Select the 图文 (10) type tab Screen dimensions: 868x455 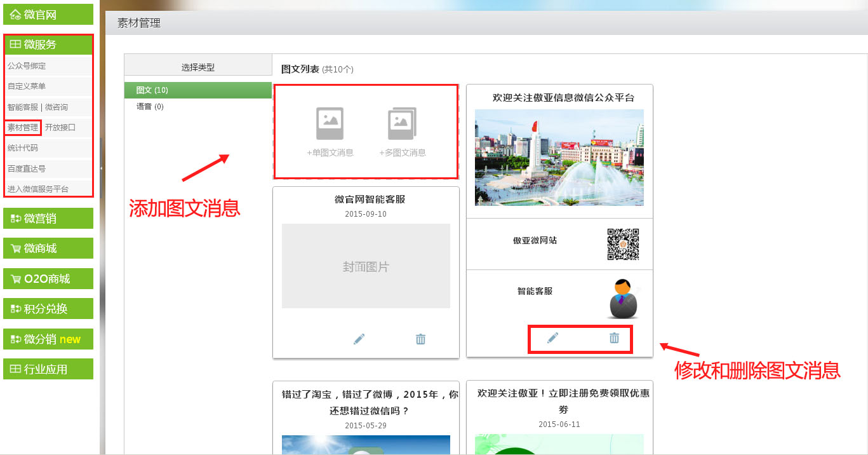(x=152, y=90)
